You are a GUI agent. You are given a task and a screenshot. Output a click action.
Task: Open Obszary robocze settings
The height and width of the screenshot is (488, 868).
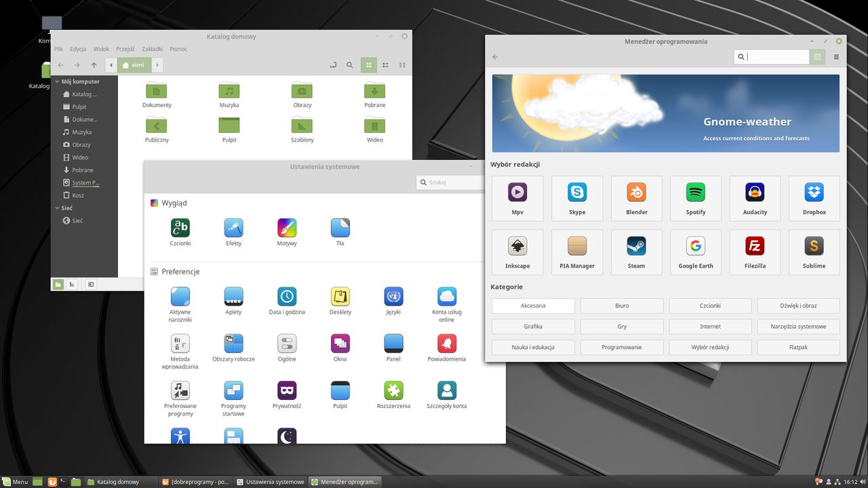[x=233, y=344]
